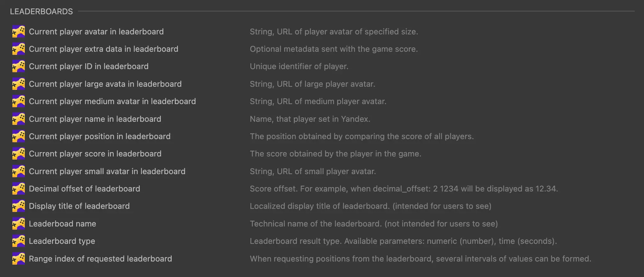The height and width of the screenshot is (277, 644).
Task: Click the icon beside Current player medium avatar
Action: click(19, 101)
